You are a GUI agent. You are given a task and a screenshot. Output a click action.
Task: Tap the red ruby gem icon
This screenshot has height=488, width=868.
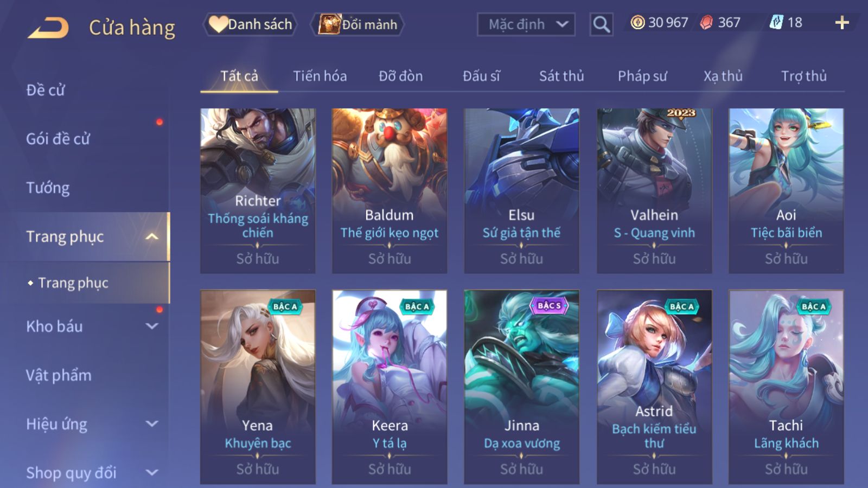point(706,22)
